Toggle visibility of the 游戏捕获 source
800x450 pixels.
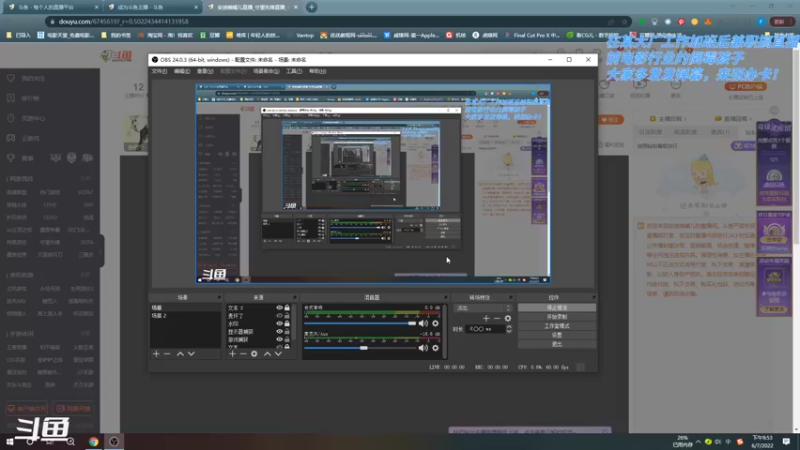click(279, 339)
